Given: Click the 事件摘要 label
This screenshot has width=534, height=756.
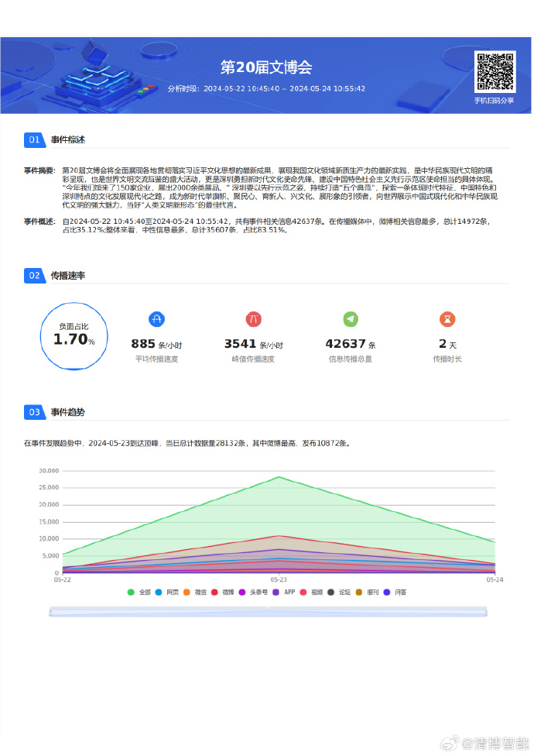Looking at the screenshot, I should [x=40, y=170].
